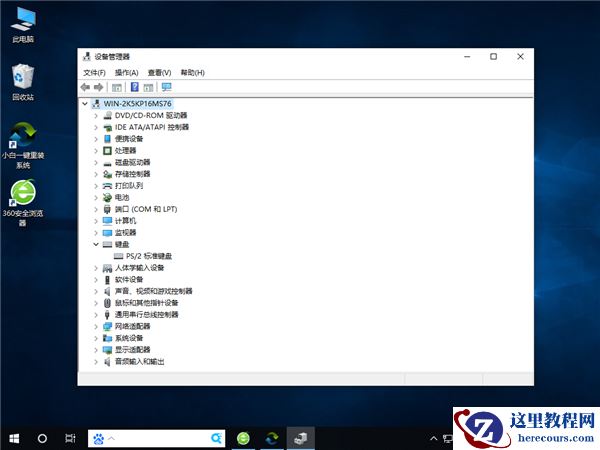Expand the 打印队列 category
Image resolution: width=600 pixels, height=450 pixels.
tap(96, 186)
